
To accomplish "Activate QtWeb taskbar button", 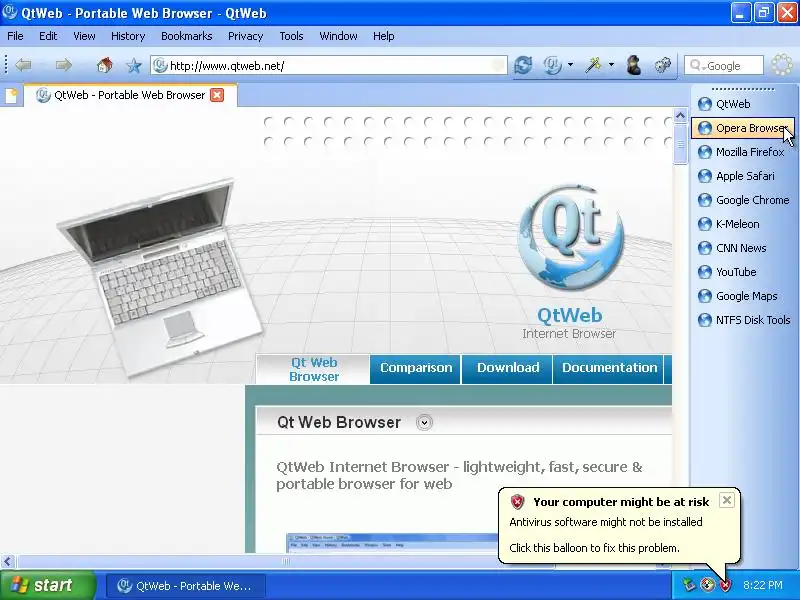I will point(186,586).
